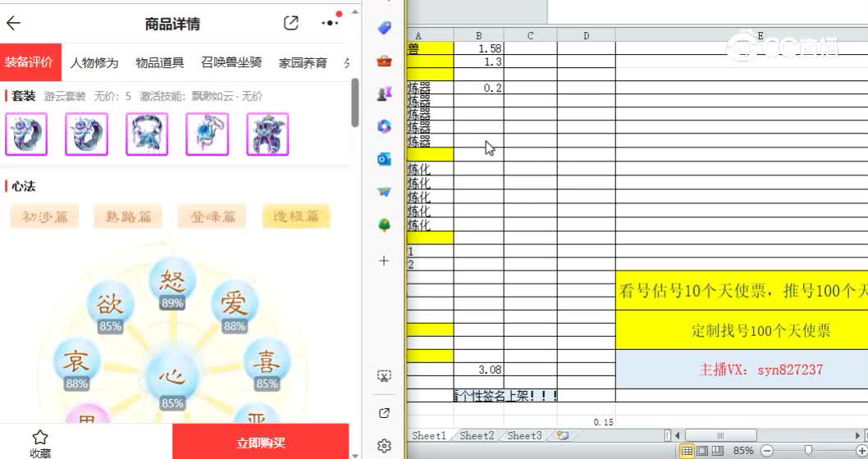The width and height of the screenshot is (868, 459).
Task: Click the first ring equipment icon
Action: tap(26, 134)
